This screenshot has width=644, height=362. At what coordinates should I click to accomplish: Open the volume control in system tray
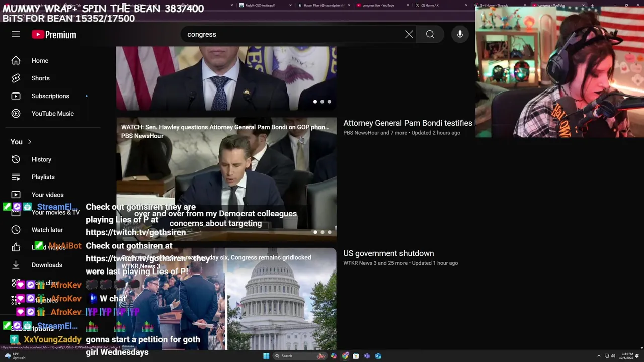point(613,356)
